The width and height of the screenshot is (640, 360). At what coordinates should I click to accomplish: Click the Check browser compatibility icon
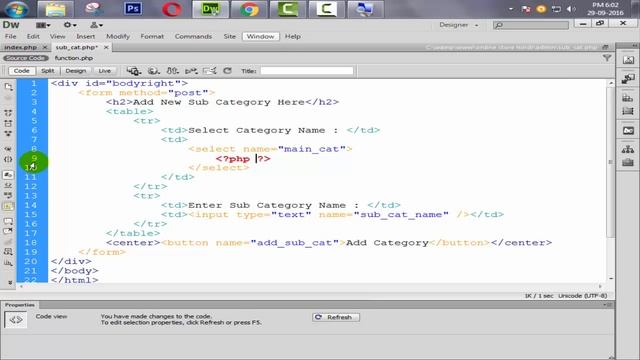(x=209, y=71)
